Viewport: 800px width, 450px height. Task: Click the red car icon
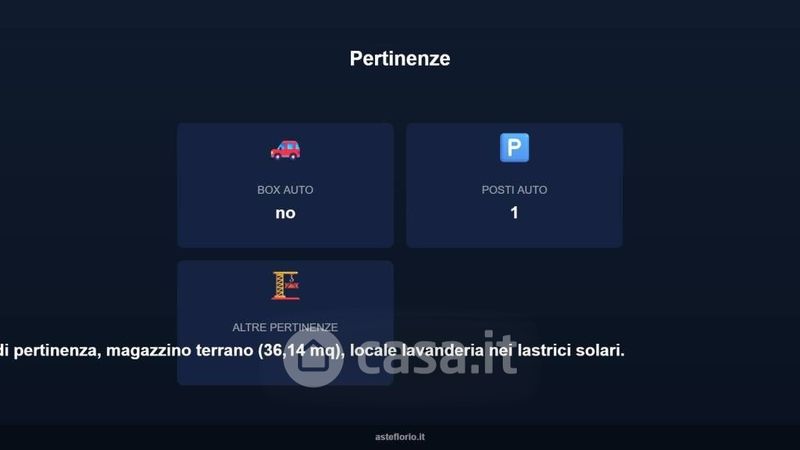click(285, 150)
